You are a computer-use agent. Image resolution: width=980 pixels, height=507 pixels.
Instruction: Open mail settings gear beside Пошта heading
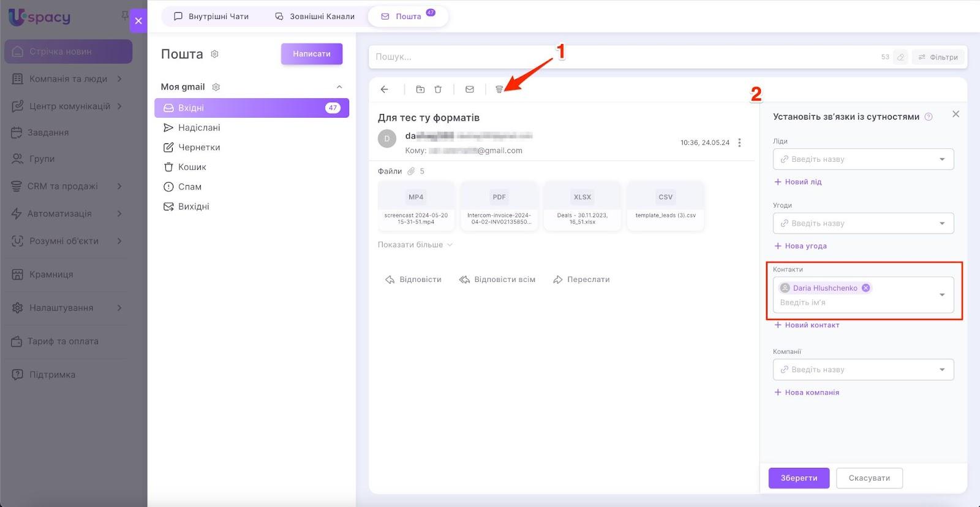coord(214,54)
